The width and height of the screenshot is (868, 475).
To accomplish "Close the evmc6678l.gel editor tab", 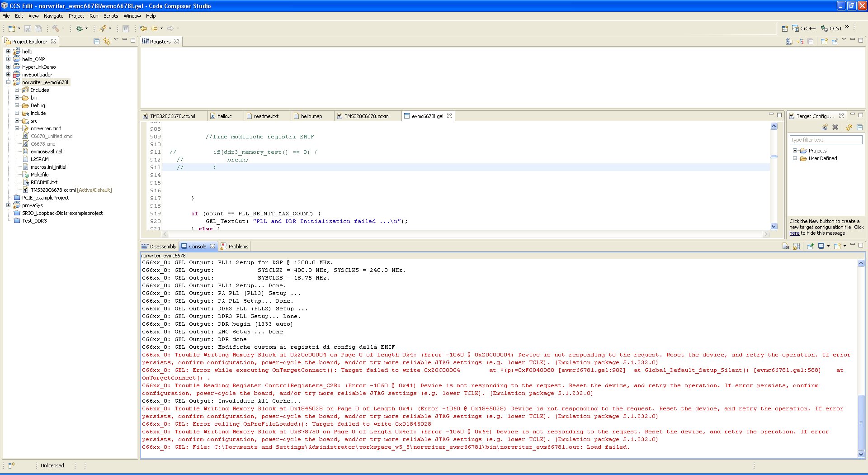I will click(x=449, y=116).
